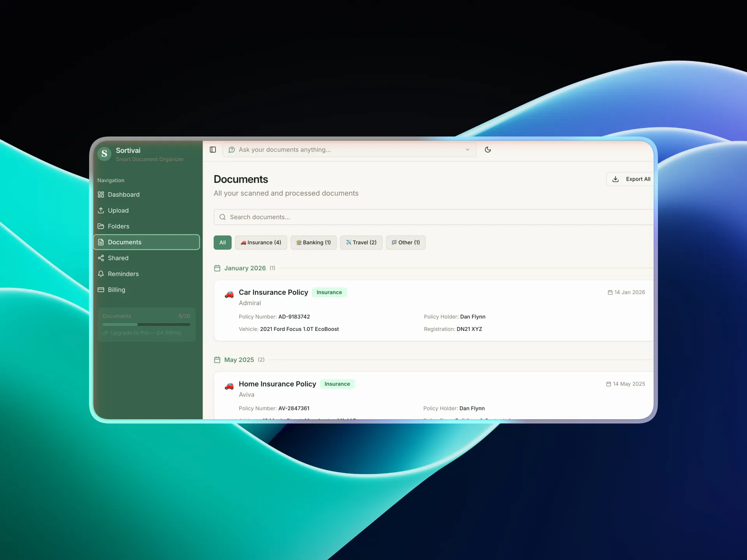This screenshot has height=560, width=747.
Task: Filter by Travel (2)
Action: point(361,243)
